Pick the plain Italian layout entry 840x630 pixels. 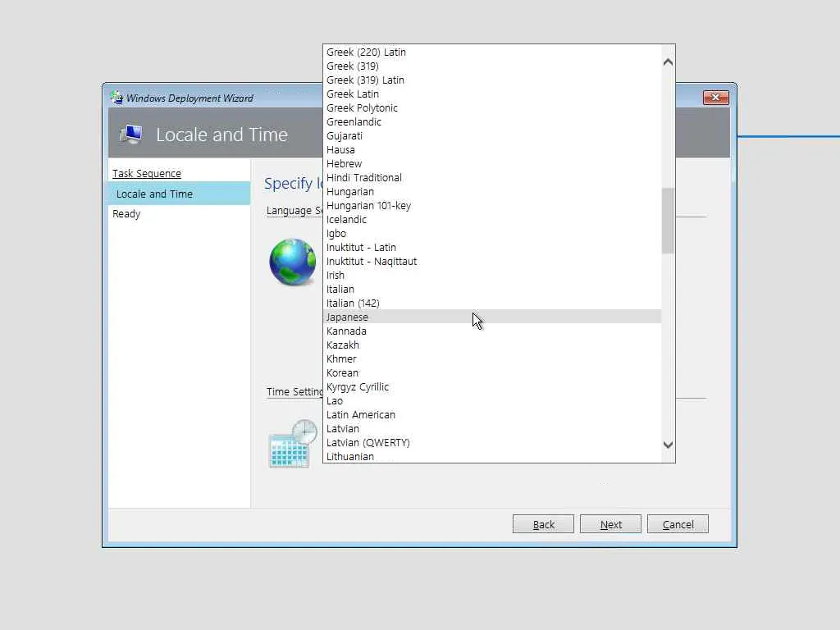point(492,289)
